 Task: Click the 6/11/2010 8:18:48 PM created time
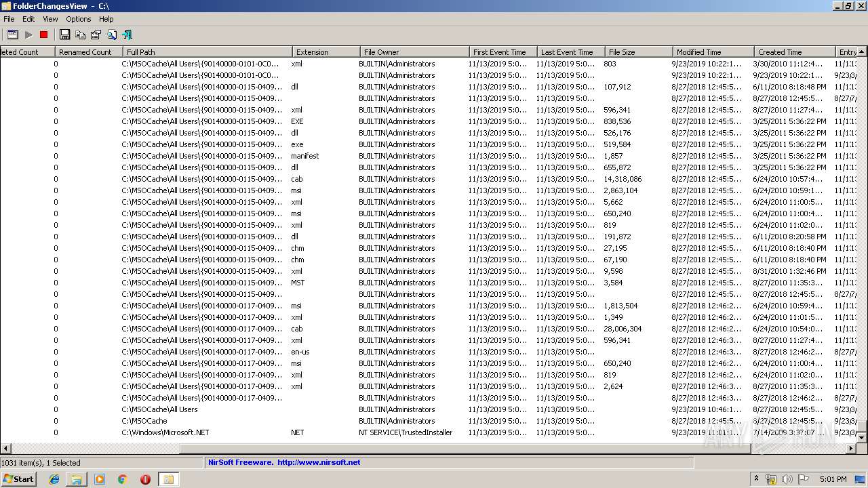click(x=789, y=87)
